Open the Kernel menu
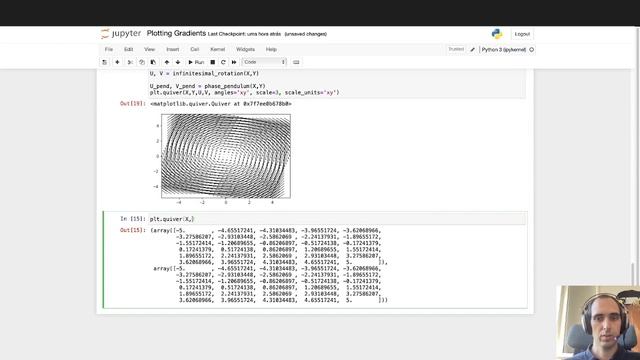 click(x=218, y=49)
